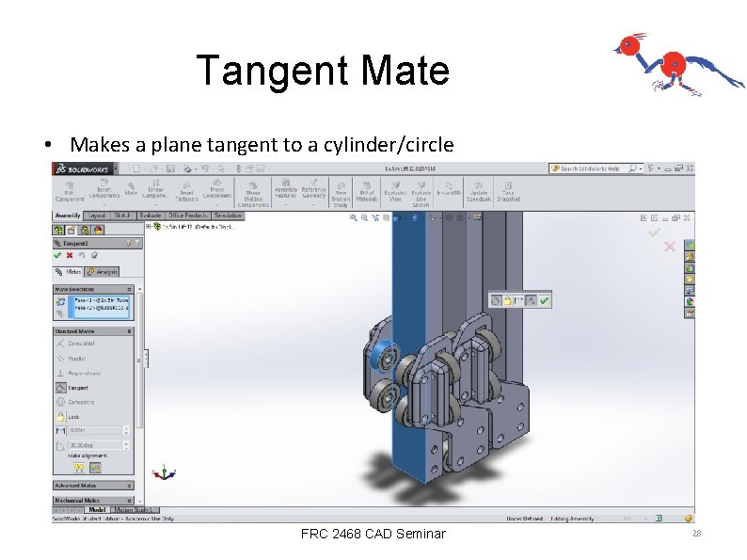Screen dimensions: 747x560
Task: Choose the Aligned mate alignment button
Action: coord(80,468)
